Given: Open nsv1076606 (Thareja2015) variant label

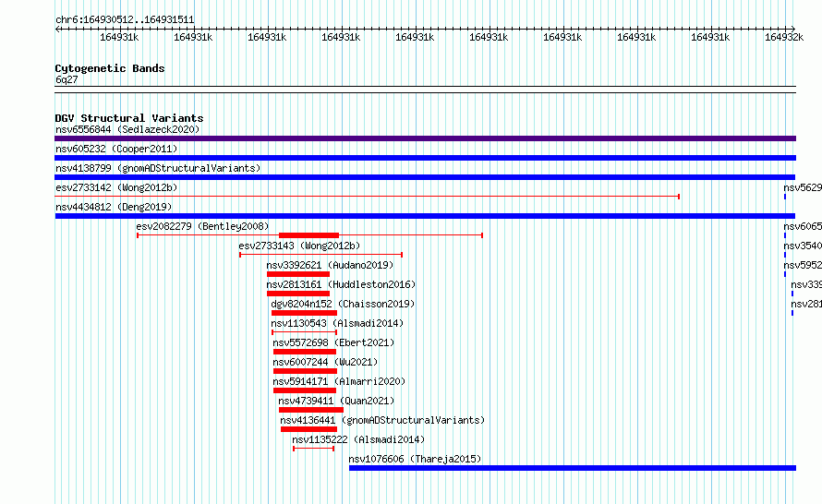Looking at the screenshot, I should pyautogui.click(x=415, y=459).
